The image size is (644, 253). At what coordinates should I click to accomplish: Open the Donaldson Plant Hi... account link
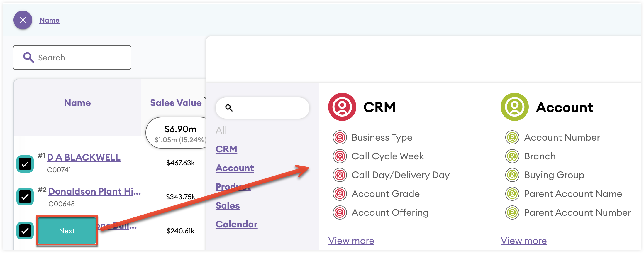click(x=94, y=191)
